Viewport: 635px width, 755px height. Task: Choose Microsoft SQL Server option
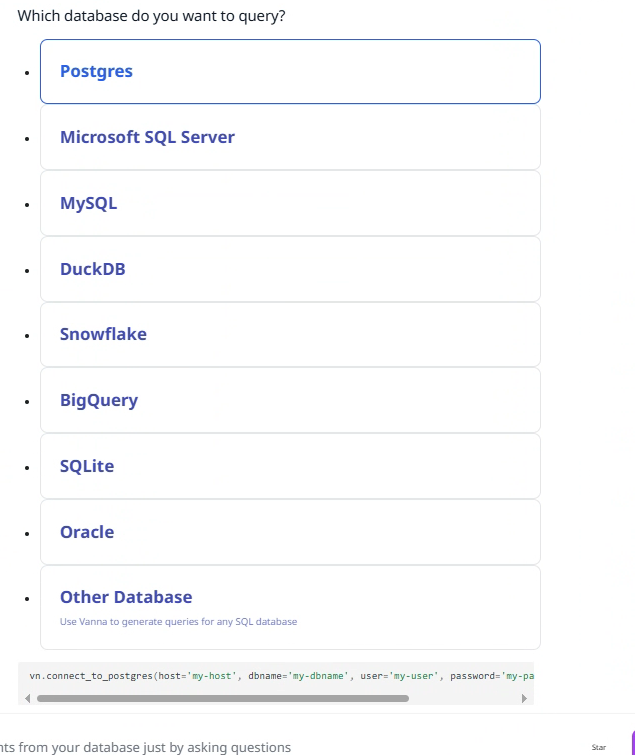(x=290, y=138)
